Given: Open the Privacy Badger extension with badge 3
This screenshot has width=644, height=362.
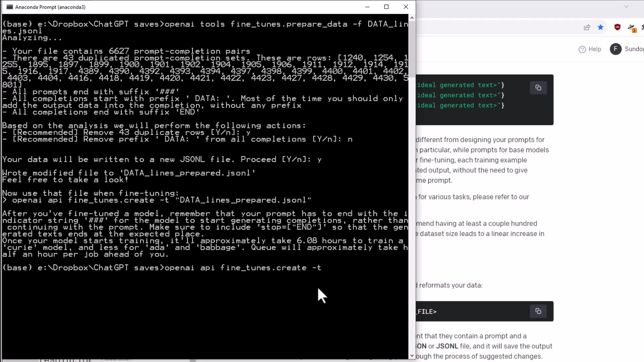Looking at the screenshot, I should click(x=632, y=28).
